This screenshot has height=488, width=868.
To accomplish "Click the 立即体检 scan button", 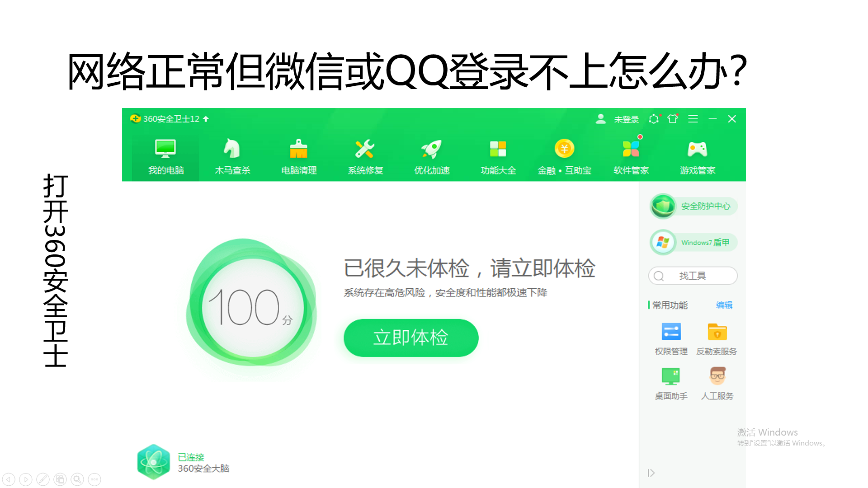I will pos(410,338).
